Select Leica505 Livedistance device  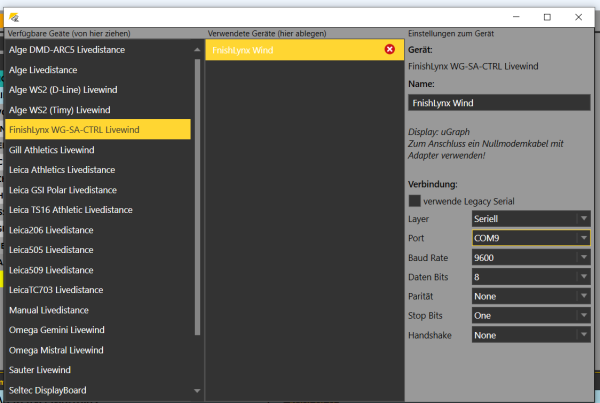(98, 250)
